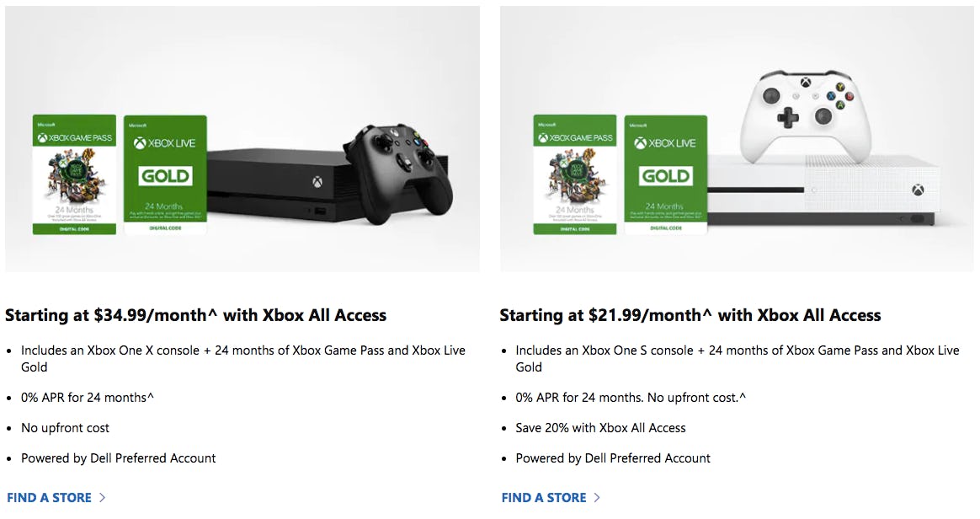Click "Save 20% with Xbox All Access" text
The image size is (980, 519).
600,428
